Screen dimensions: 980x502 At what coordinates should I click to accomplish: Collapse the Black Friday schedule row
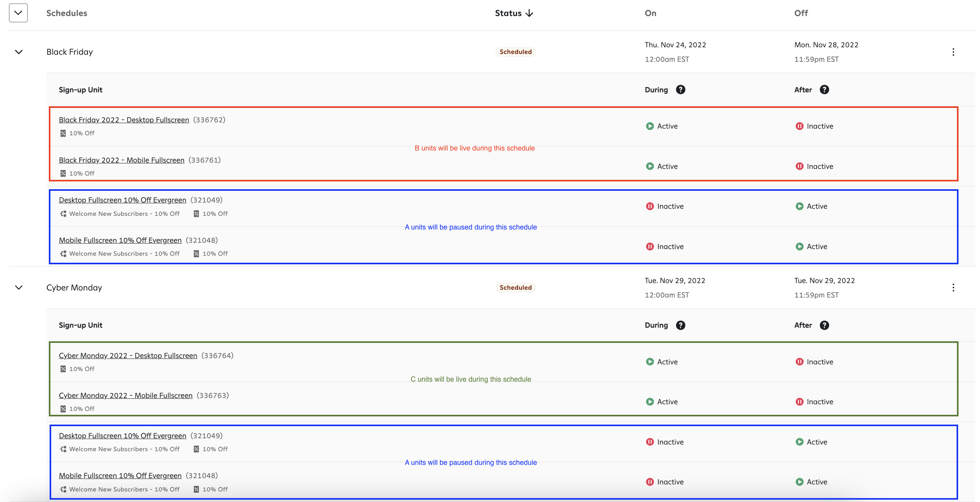(19, 52)
